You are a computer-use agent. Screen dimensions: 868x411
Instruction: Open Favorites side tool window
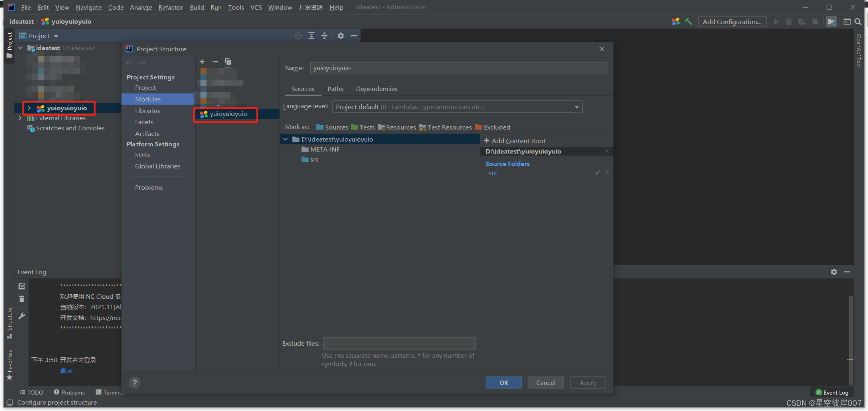[x=10, y=365]
